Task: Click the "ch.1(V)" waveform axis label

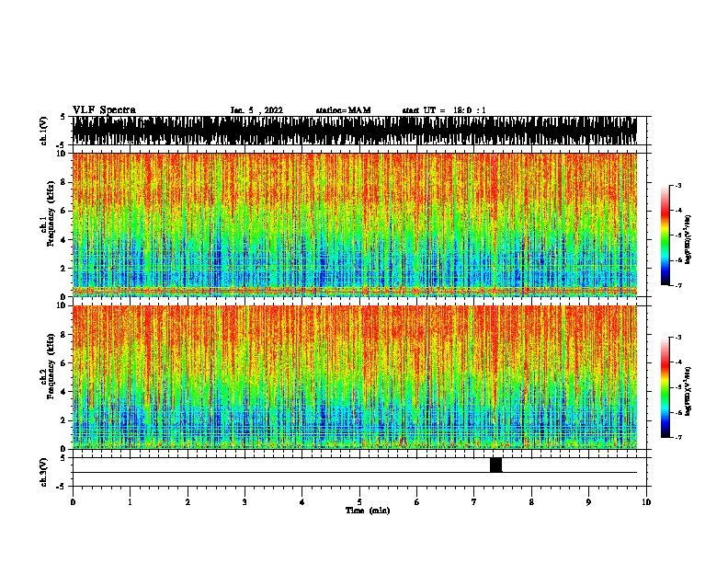Action: click(44, 131)
